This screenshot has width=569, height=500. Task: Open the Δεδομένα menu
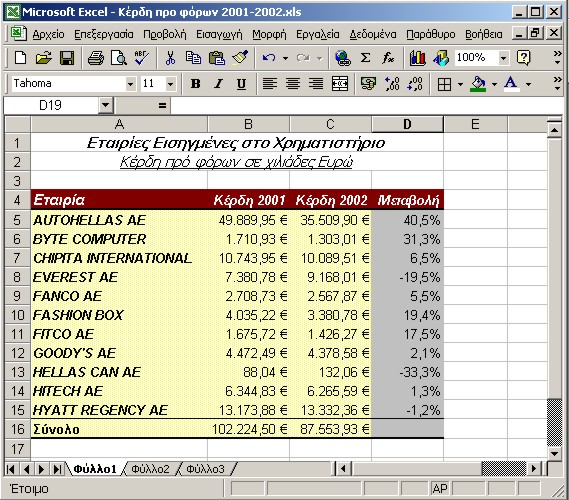[x=373, y=34]
